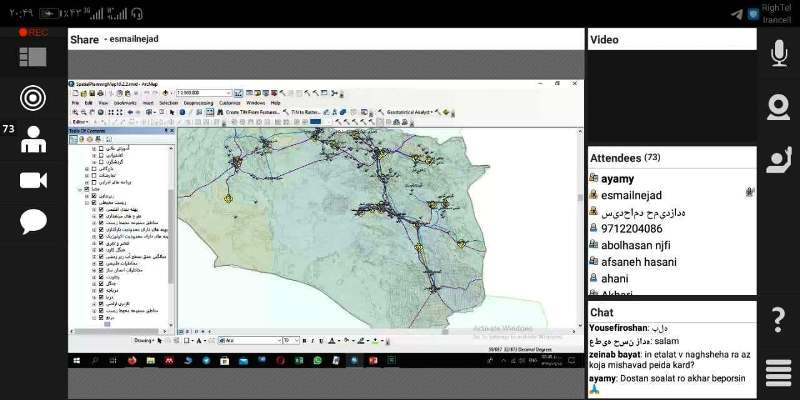Toggle the top-level group checkbox in layer tree

pos(88,189)
